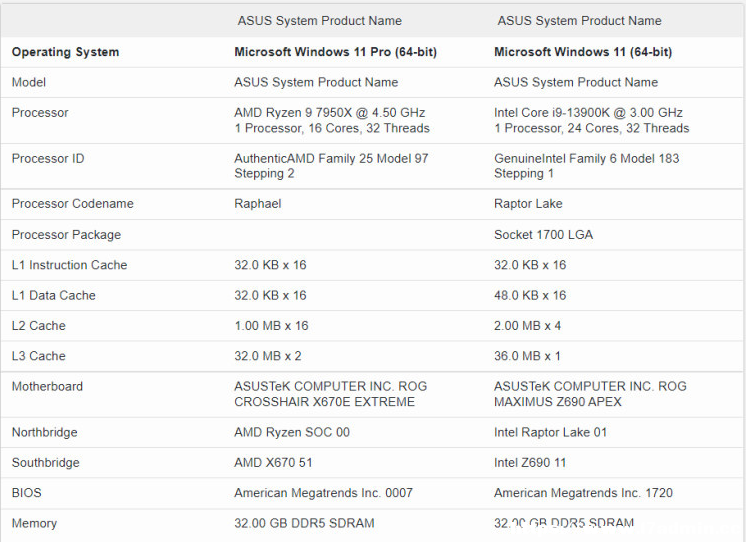Select the Operating System row label
Image resolution: width=746 pixels, height=542 pixels.
click(66, 52)
